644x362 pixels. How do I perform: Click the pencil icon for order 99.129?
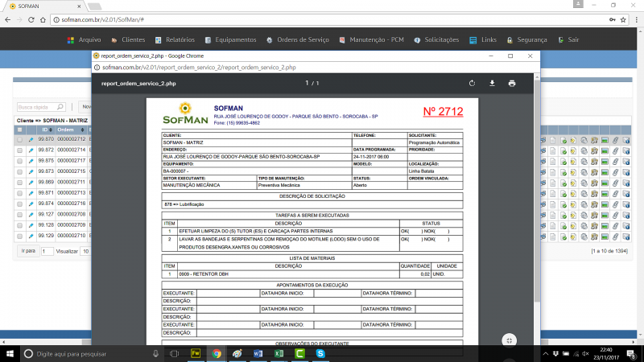tap(31, 236)
